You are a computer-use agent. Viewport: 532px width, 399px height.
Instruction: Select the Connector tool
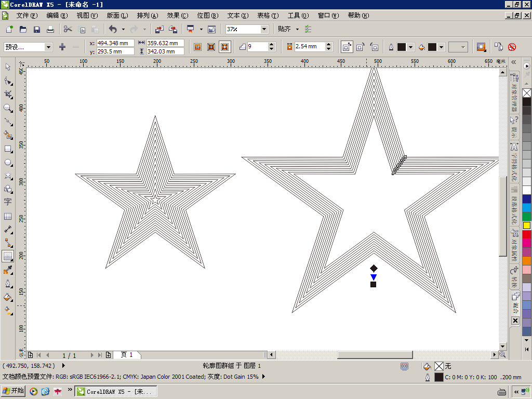[x=8, y=243]
